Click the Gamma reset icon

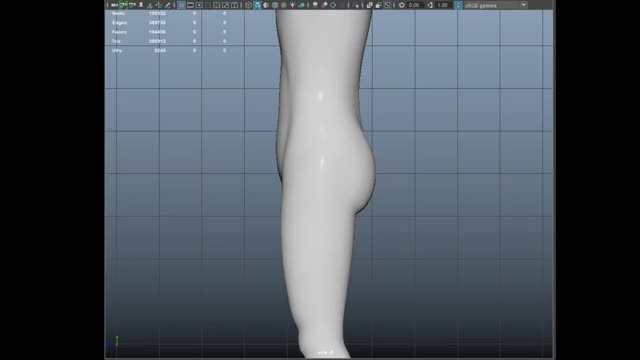[x=430, y=5]
